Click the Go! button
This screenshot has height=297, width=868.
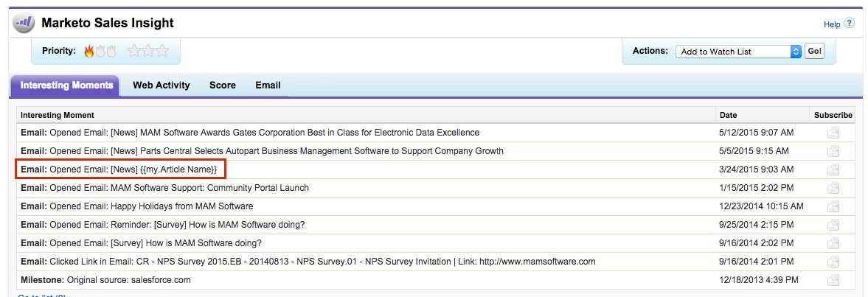[814, 51]
